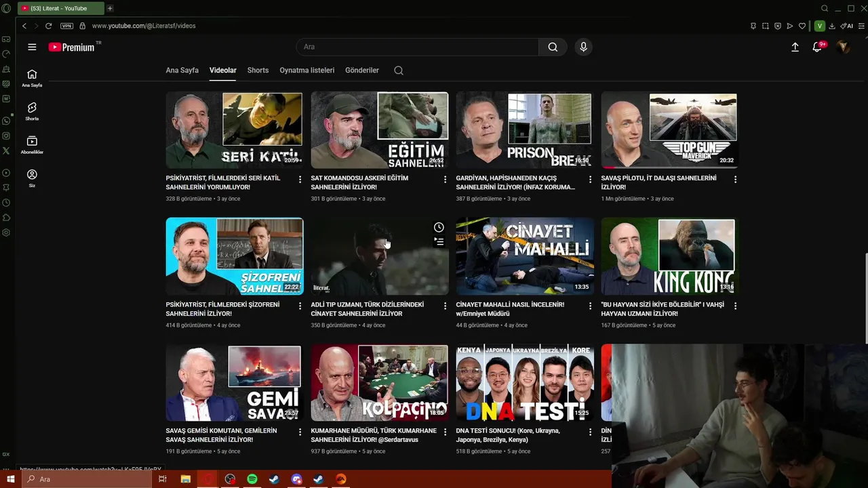Play the CİNAYET MAHALLİ thumbnail video
Image resolution: width=868 pixels, height=488 pixels.
tap(524, 256)
